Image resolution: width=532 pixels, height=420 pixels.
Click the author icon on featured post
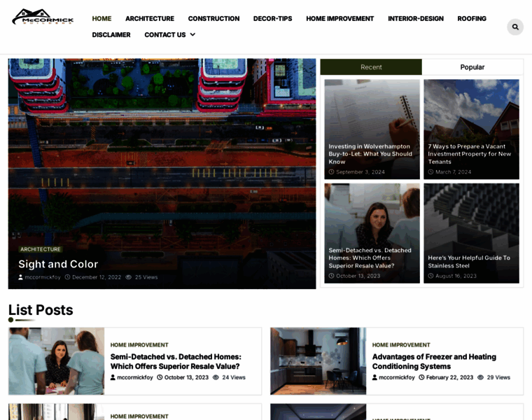coord(20,277)
